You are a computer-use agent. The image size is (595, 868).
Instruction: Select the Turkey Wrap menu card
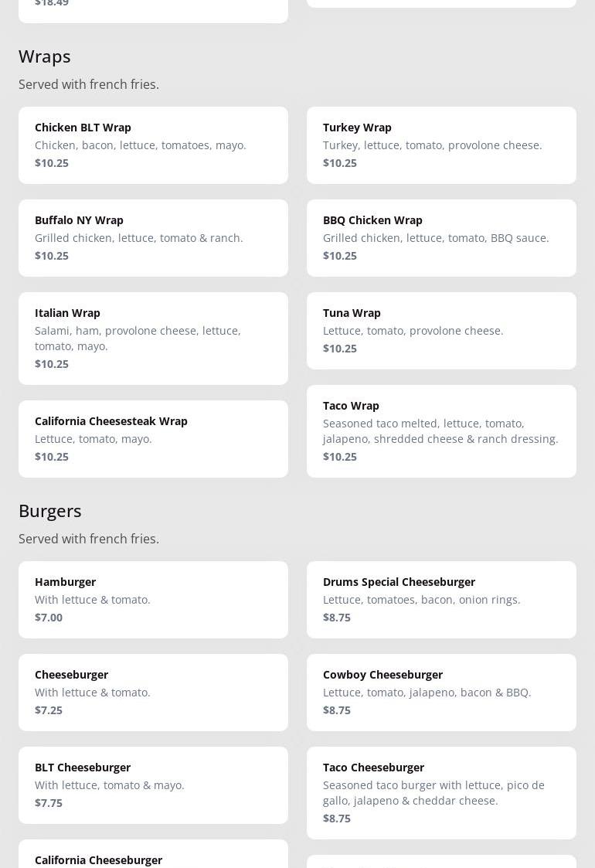point(441,145)
